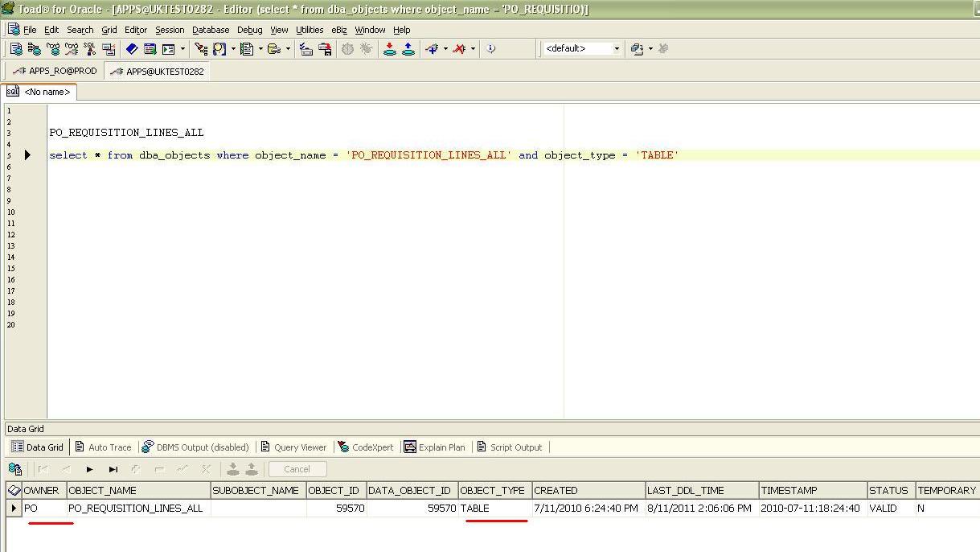The image size is (980, 552).
Task: Click the document report toolbar icon
Action: [247, 48]
